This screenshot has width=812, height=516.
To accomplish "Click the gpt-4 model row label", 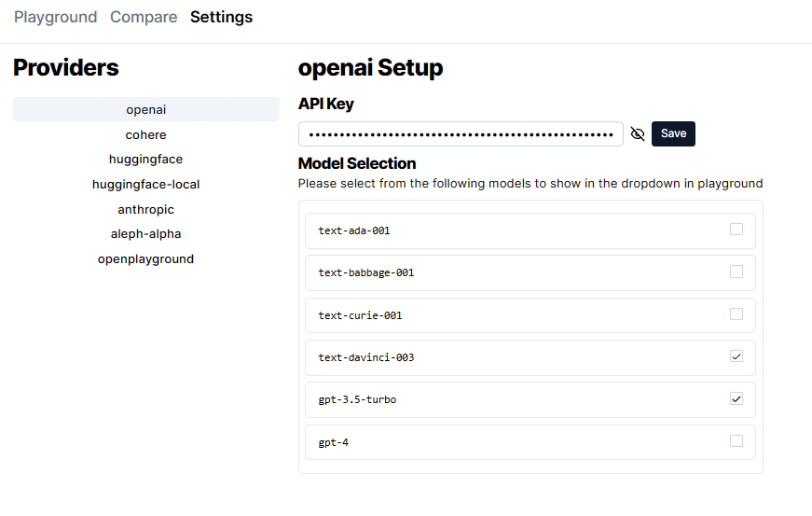I will pyautogui.click(x=334, y=442).
